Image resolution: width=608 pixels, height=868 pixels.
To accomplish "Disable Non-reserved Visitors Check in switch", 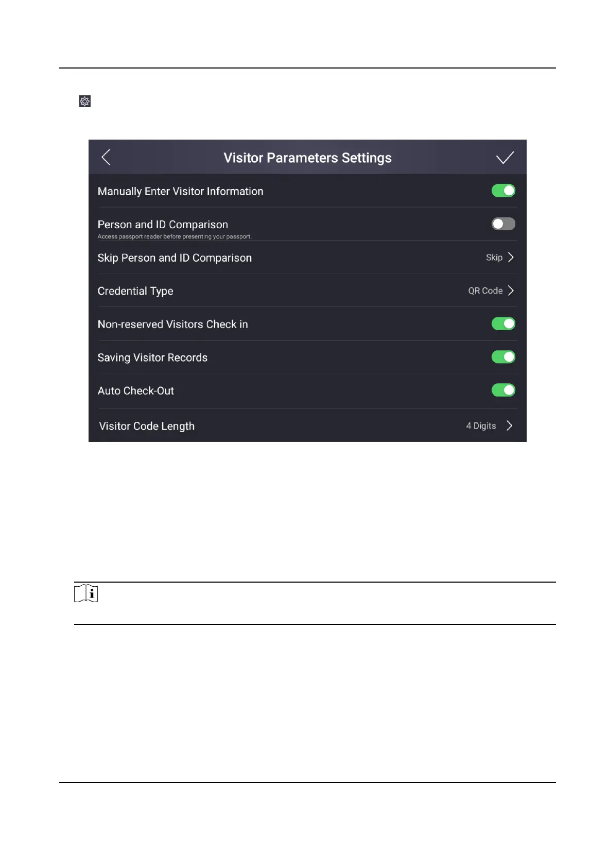I will 503,324.
